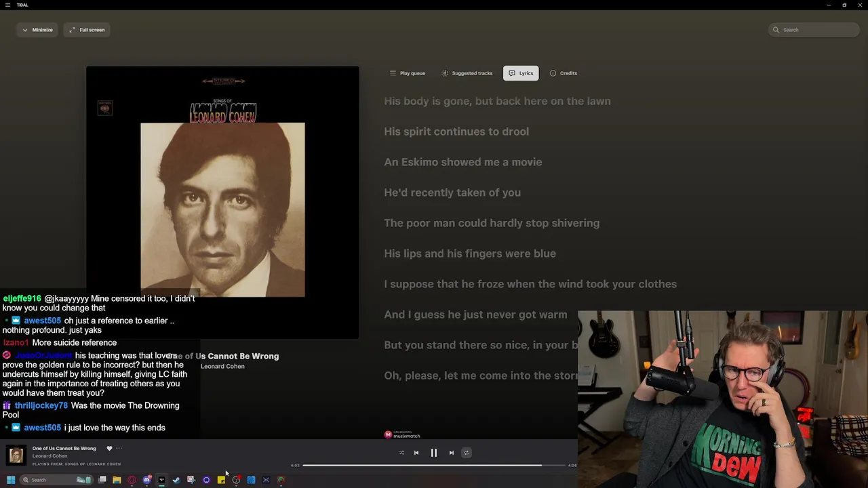Screen dimensions: 868x488
Task: Click the Musixmatch lyrics provider logo
Action: [x=402, y=435]
